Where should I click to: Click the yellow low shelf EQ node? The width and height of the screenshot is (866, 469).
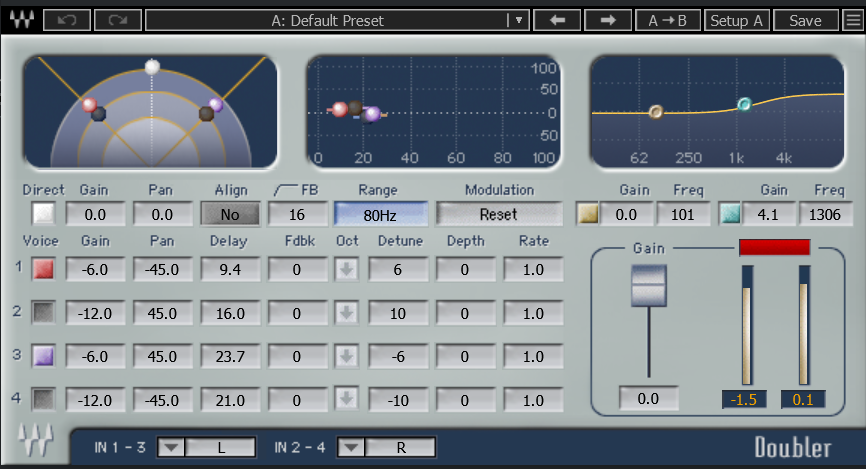tap(656, 112)
